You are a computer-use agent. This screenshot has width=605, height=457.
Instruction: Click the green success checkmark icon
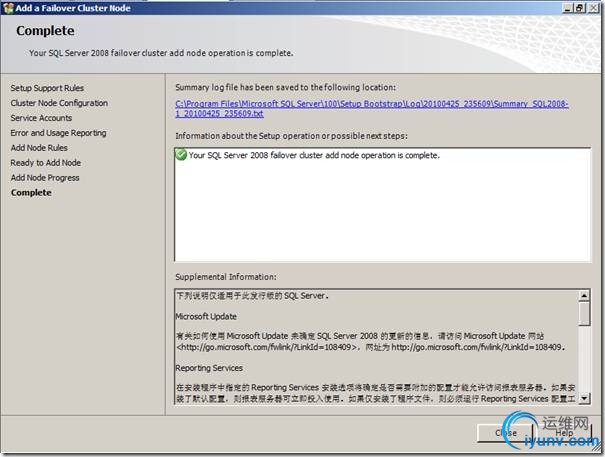181,155
